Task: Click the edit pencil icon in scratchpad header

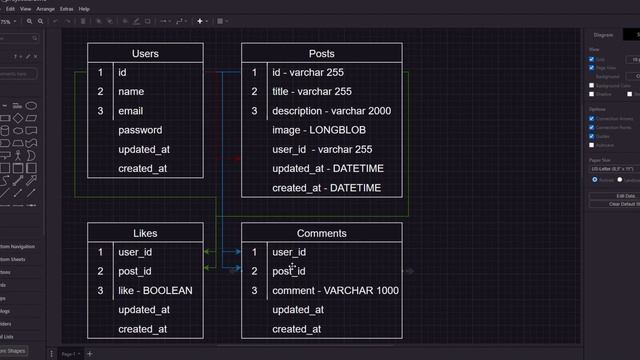Action: point(28,57)
